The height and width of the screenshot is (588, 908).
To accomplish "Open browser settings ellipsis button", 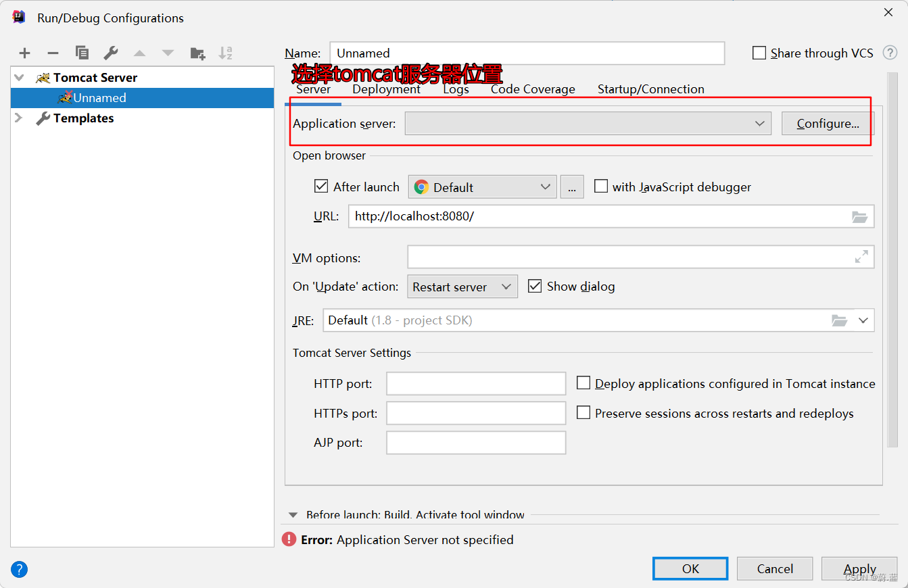I will point(572,187).
